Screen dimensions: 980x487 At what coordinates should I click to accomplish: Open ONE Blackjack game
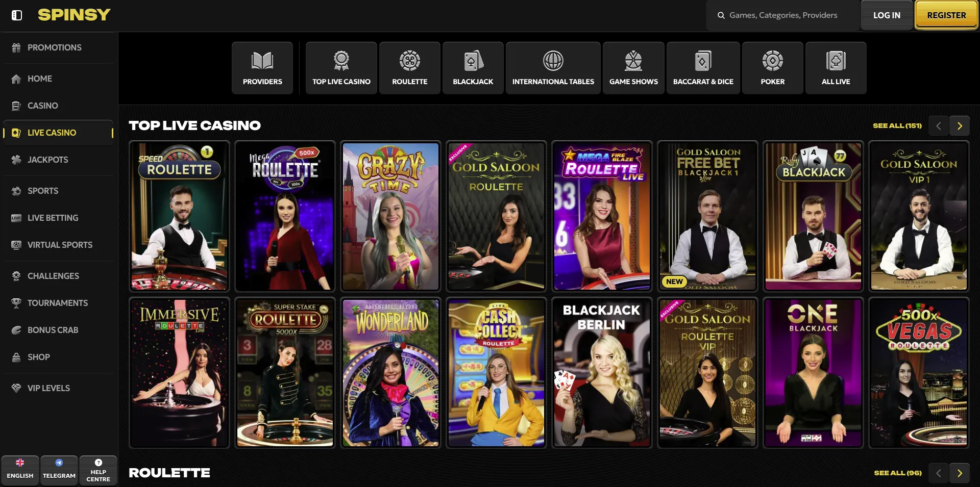click(x=813, y=373)
